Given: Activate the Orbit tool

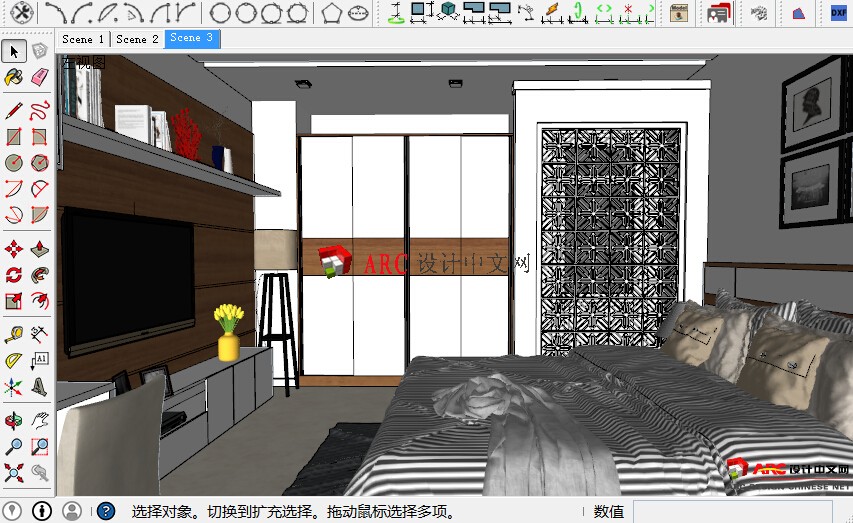Looking at the screenshot, I should (14, 420).
